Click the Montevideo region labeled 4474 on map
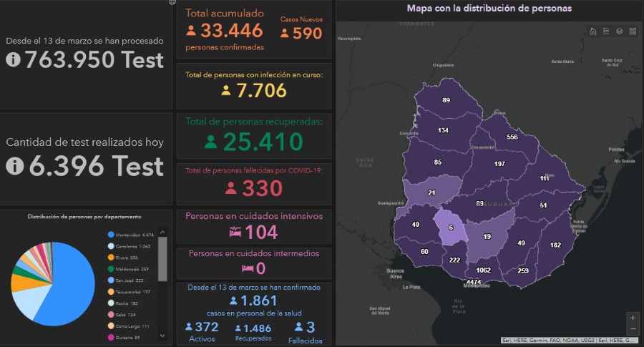The width and height of the screenshot is (644, 347). pyautogui.click(x=473, y=281)
